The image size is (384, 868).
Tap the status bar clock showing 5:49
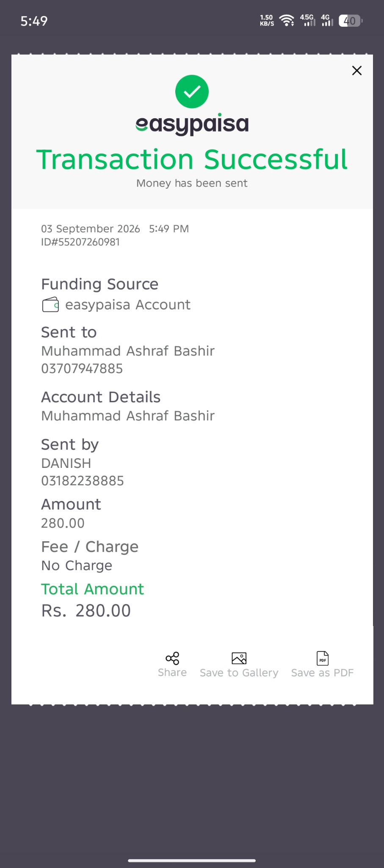click(34, 21)
